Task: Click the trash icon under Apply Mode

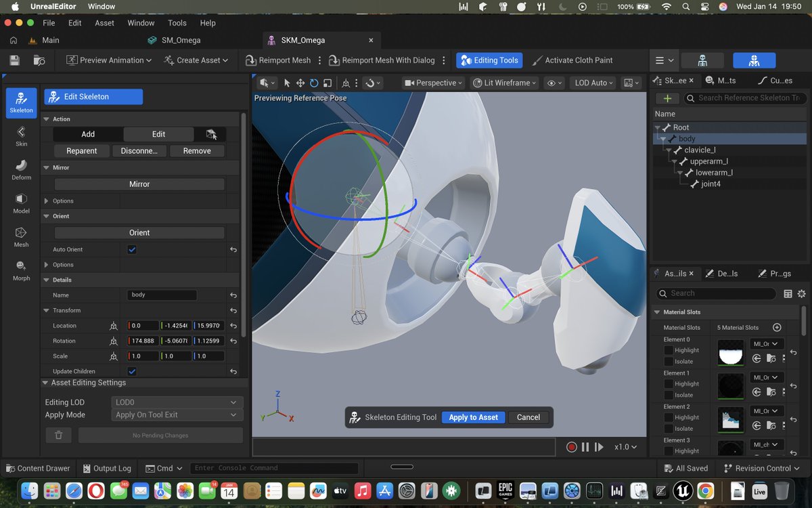Action: click(59, 435)
